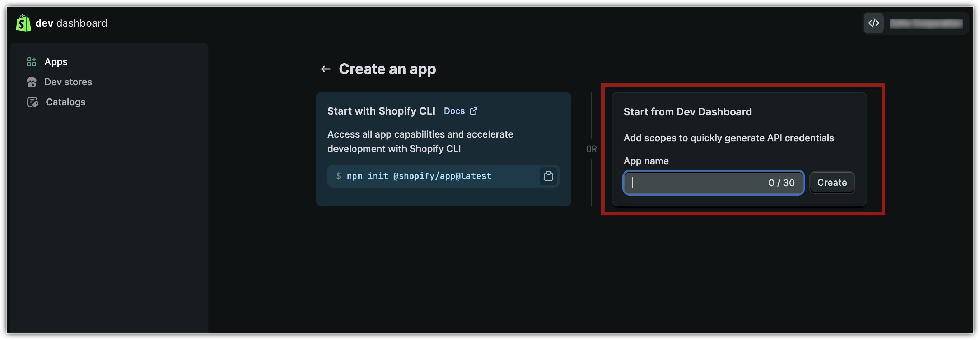The image size is (980, 340).
Task: Click the Create button
Action: (x=832, y=183)
